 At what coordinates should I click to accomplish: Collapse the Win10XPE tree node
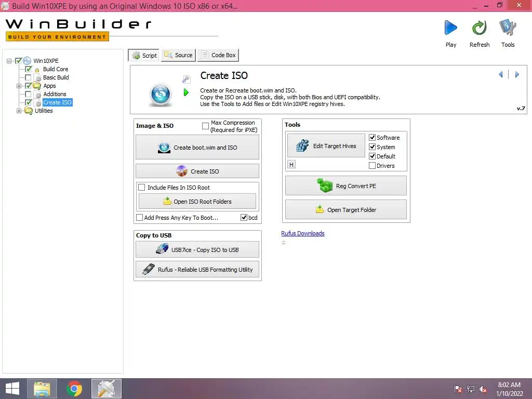click(9, 61)
